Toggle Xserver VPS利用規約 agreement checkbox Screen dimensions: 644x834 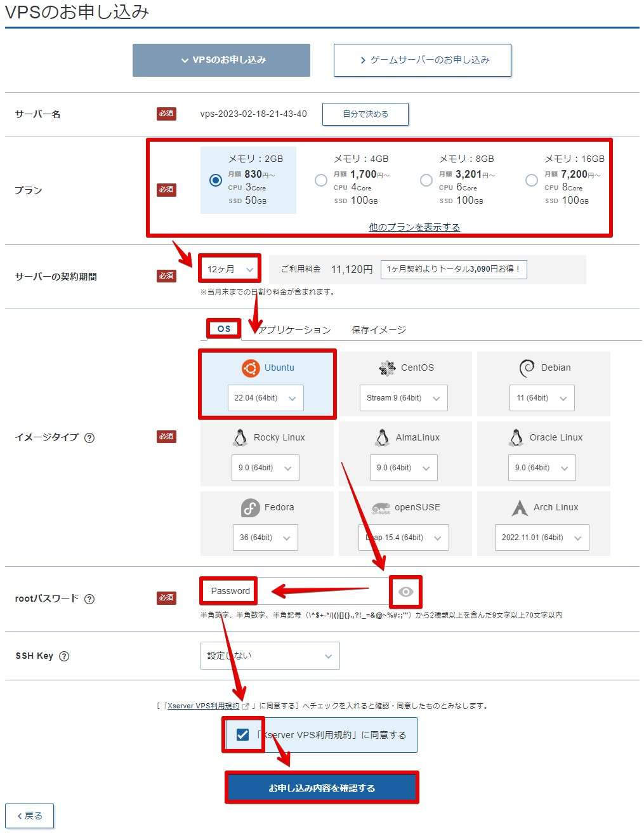pyautogui.click(x=242, y=735)
